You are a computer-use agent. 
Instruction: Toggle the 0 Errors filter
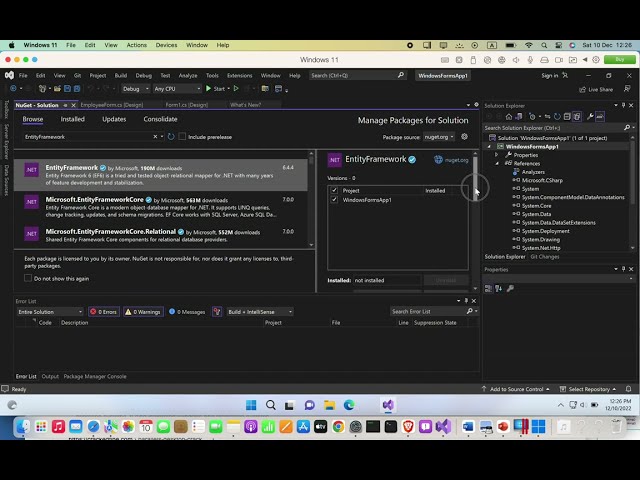104,312
